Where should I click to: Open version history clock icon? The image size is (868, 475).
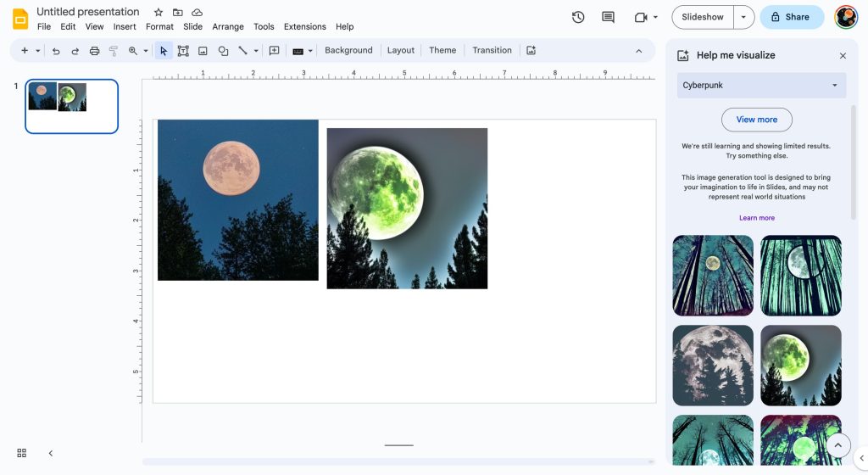pos(578,17)
